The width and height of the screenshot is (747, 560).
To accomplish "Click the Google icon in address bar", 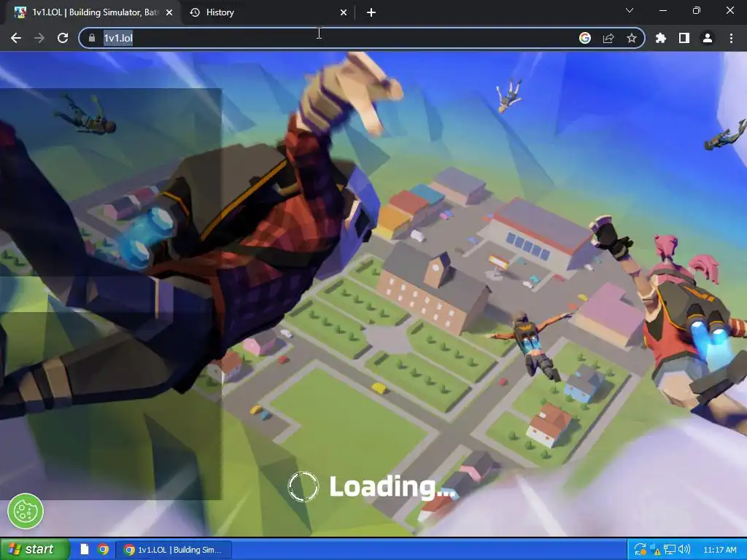I will click(x=584, y=38).
